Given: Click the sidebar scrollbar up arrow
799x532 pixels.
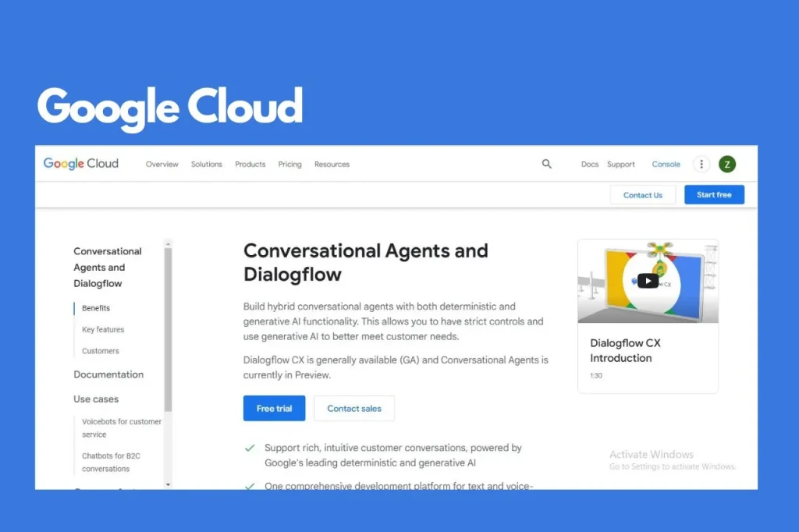Looking at the screenshot, I should pyautogui.click(x=169, y=243).
